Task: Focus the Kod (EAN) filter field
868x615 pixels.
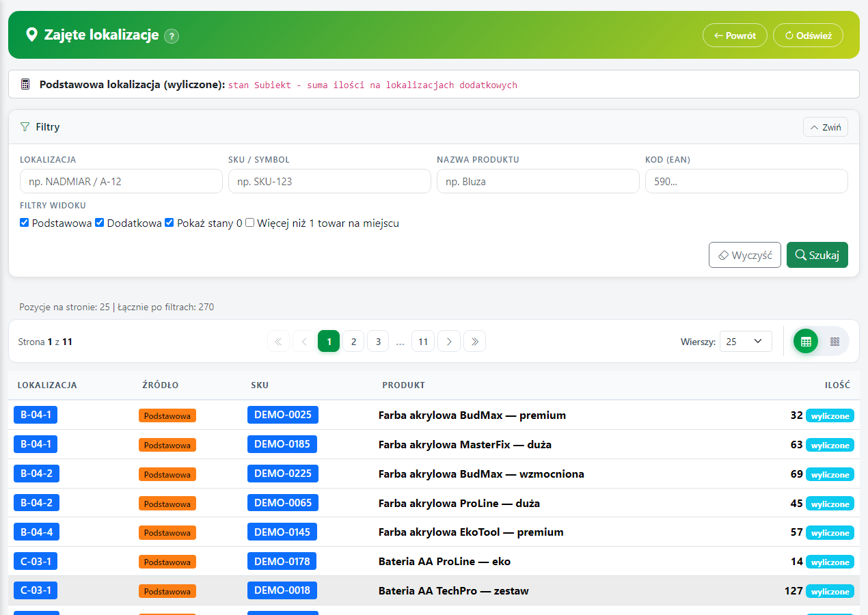Action: pos(746,182)
